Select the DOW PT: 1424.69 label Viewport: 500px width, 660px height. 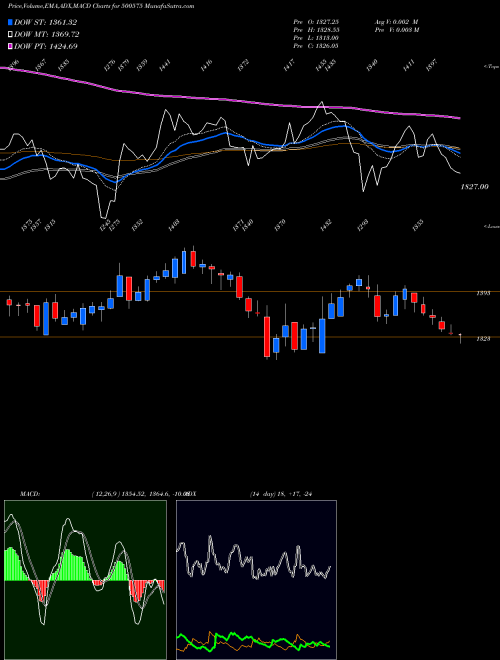tap(46, 46)
